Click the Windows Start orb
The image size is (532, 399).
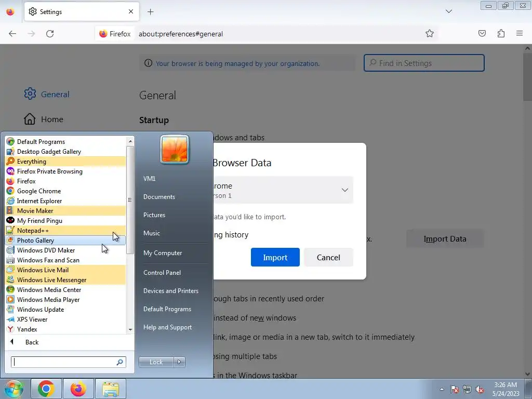pyautogui.click(x=14, y=389)
